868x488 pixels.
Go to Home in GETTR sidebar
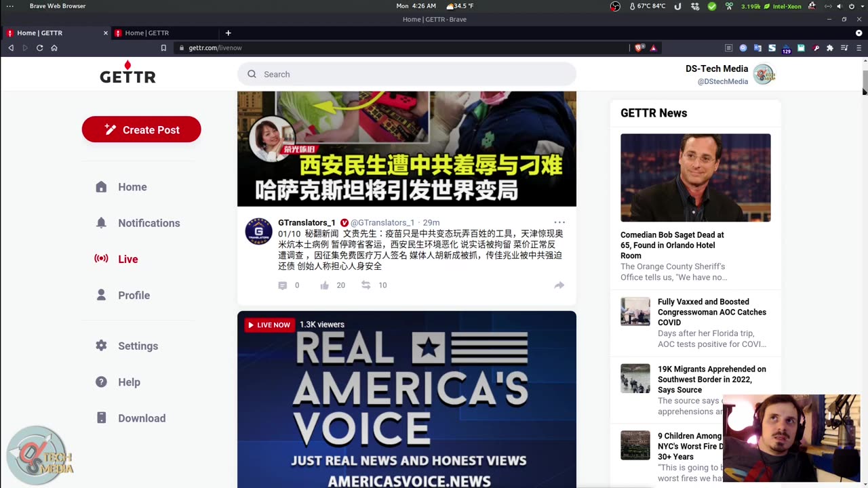pos(132,187)
